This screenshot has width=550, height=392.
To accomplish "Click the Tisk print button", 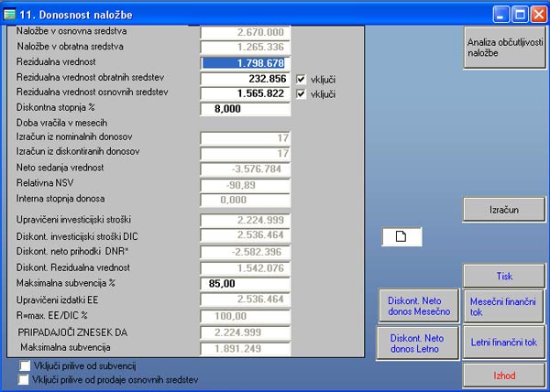I will click(505, 276).
